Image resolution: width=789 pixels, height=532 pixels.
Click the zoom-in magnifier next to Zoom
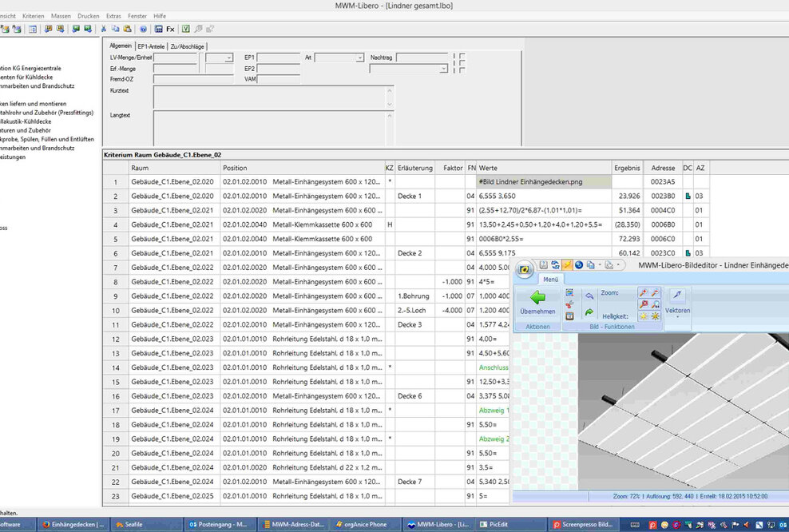click(x=643, y=293)
